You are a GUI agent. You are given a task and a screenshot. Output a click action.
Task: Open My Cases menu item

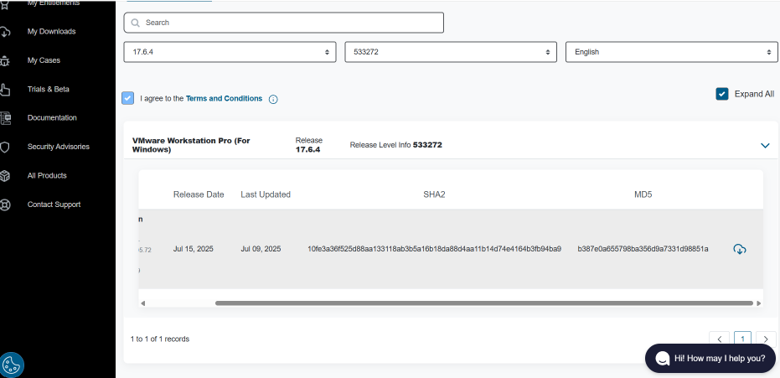(x=44, y=60)
